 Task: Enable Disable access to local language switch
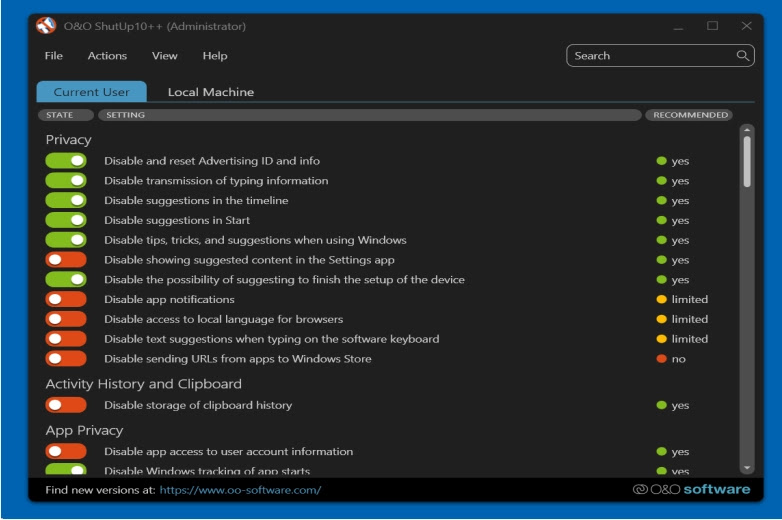pyautogui.click(x=66, y=319)
